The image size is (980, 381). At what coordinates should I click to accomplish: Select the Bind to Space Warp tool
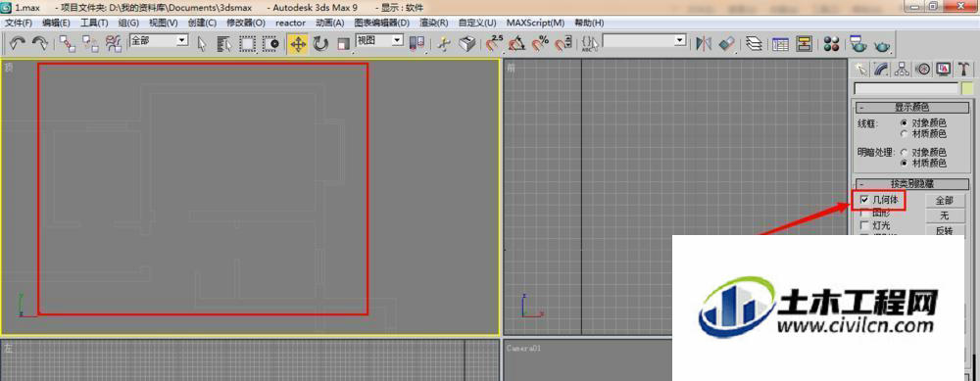tap(113, 43)
